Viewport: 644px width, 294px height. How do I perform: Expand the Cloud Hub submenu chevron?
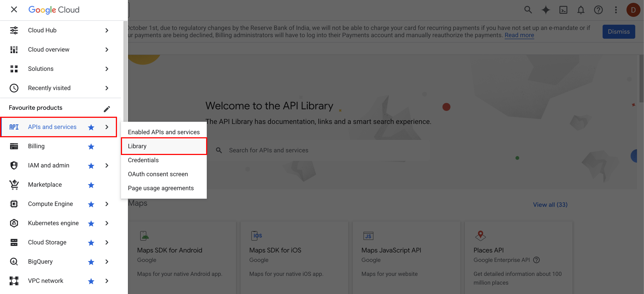(107, 30)
